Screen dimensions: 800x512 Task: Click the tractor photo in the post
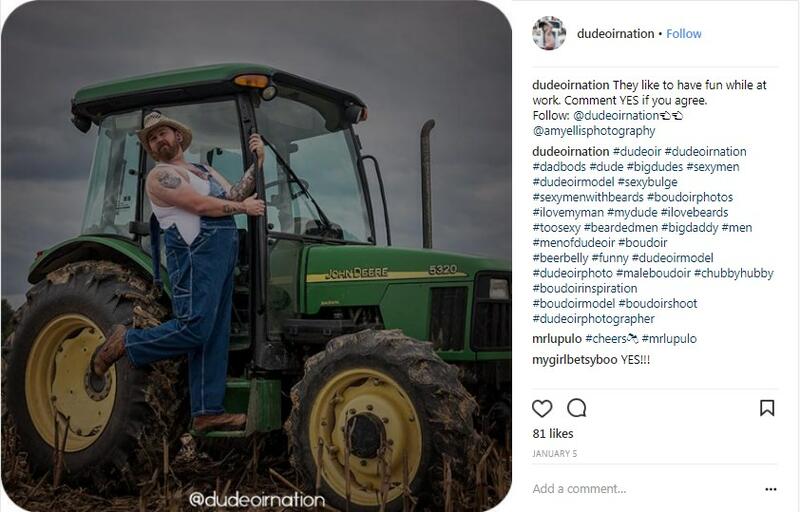pyautogui.click(x=256, y=256)
